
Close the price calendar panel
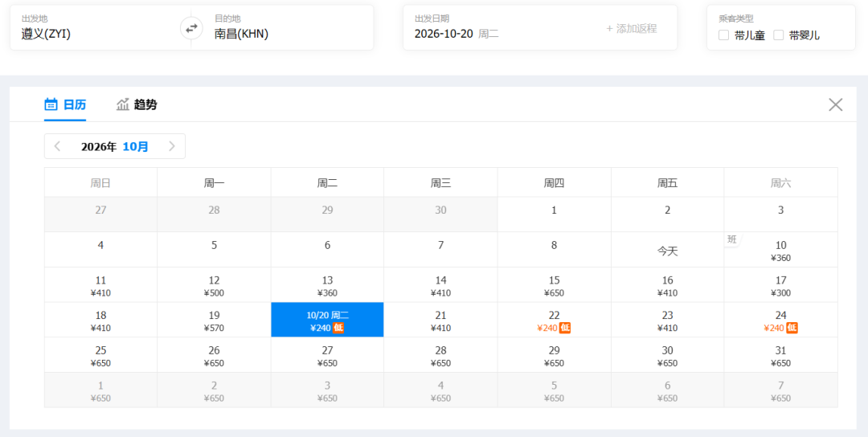pos(835,104)
